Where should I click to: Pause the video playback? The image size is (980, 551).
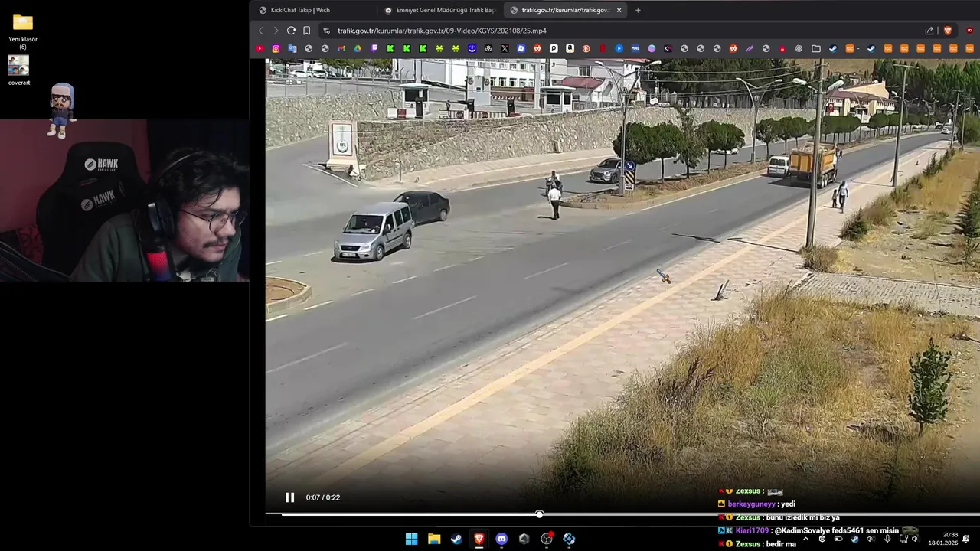tap(289, 497)
